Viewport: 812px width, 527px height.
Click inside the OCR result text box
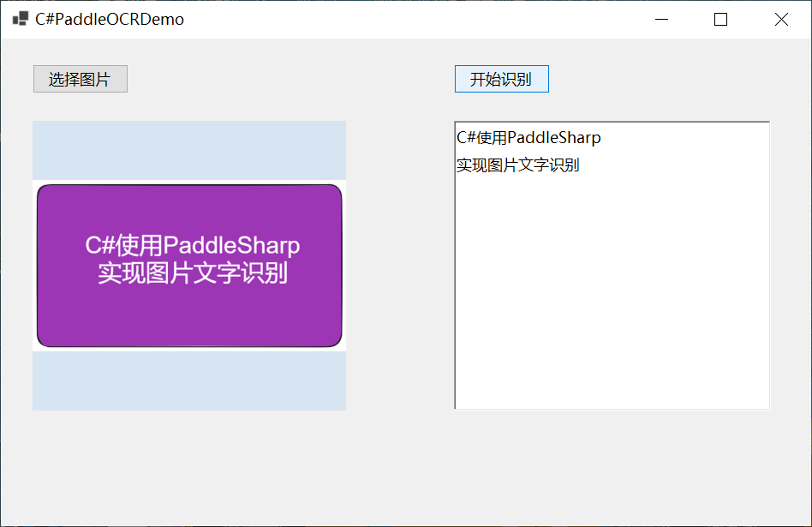(x=612, y=266)
